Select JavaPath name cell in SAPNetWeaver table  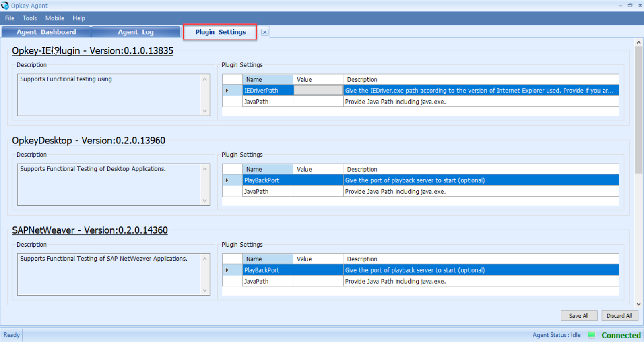click(x=268, y=281)
